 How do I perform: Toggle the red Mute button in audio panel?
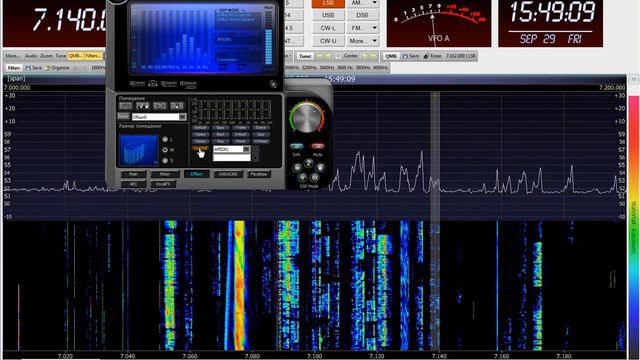click(318, 146)
